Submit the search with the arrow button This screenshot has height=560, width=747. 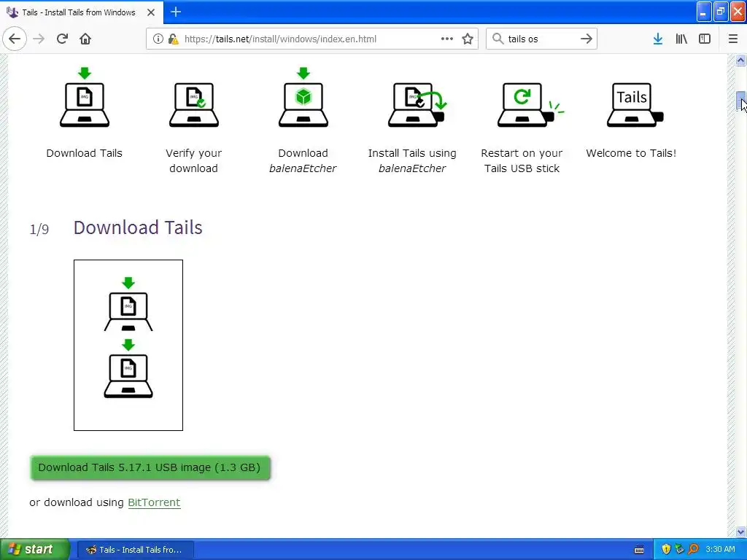coord(587,39)
